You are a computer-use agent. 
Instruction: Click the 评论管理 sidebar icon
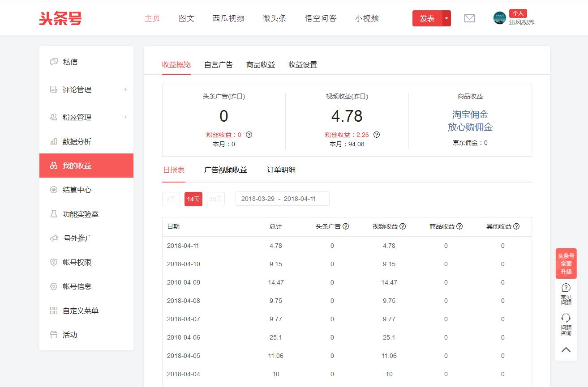(x=54, y=89)
